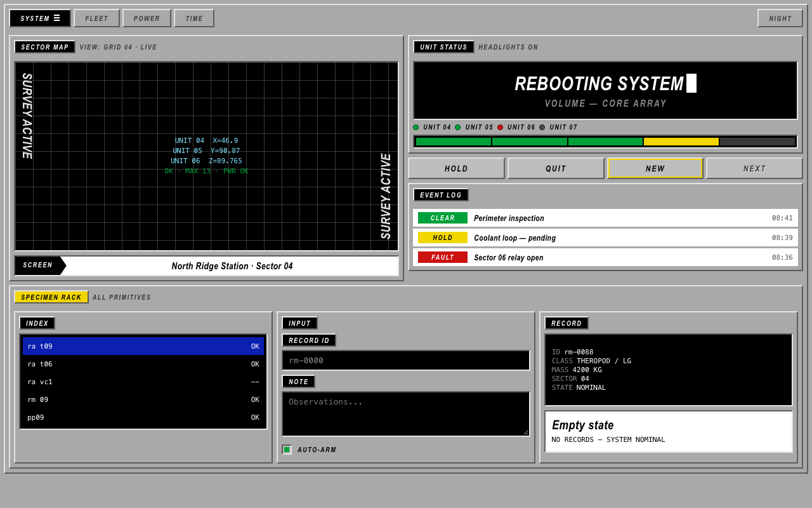
Task: Click the NEXT button
Action: tap(755, 168)
